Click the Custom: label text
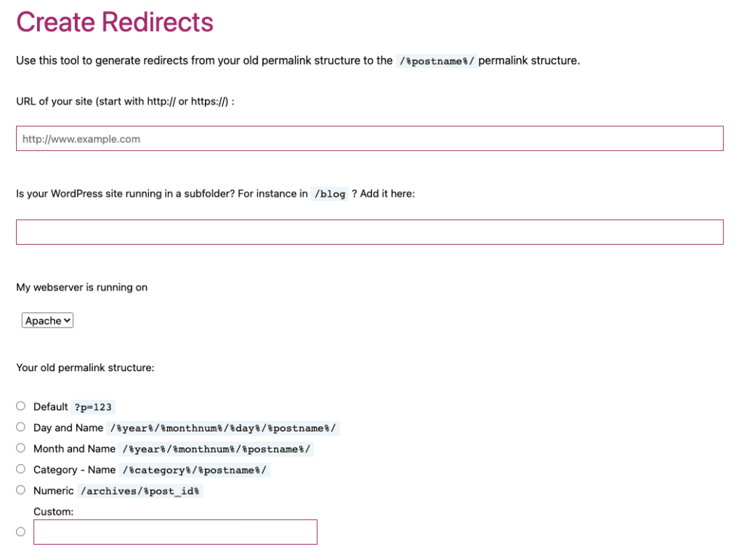 [x=54, y=511]
